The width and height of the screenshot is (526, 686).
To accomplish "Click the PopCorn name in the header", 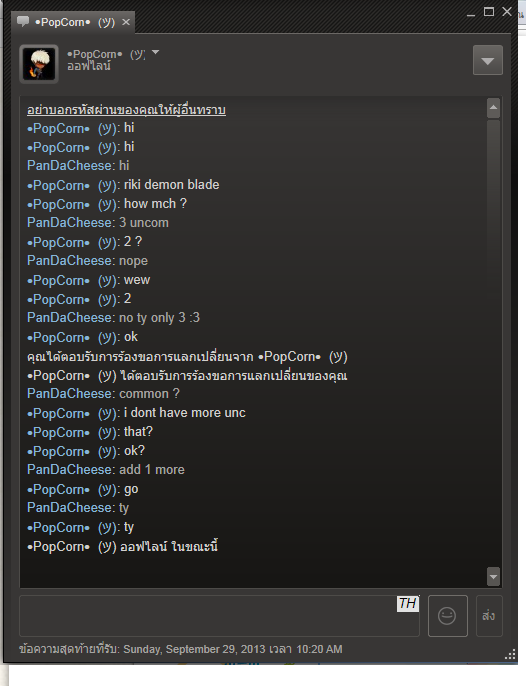I will coord(106,54).
